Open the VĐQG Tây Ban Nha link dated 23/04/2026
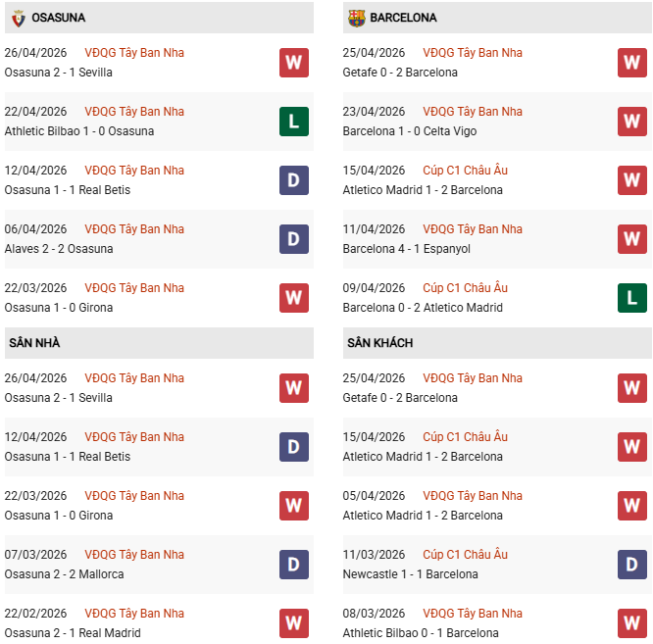 tap(473, 112)
